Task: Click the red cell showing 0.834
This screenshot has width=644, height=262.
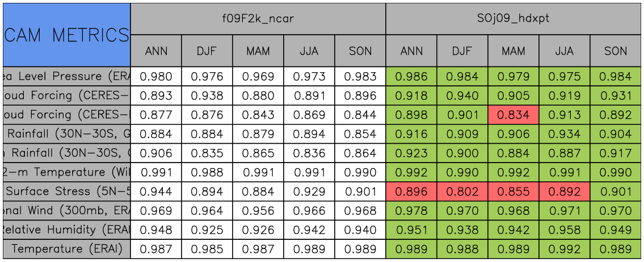Action: click(x=513, y=115)
